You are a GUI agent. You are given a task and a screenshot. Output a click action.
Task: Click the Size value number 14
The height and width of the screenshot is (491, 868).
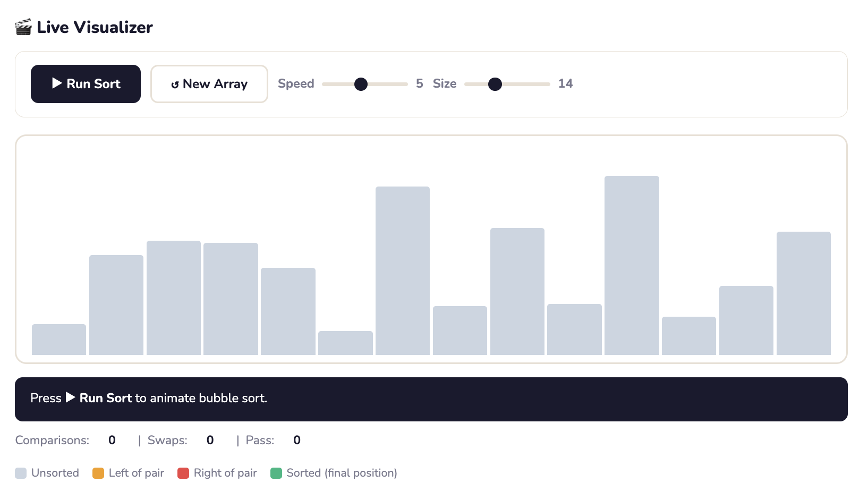pos(565,83)
